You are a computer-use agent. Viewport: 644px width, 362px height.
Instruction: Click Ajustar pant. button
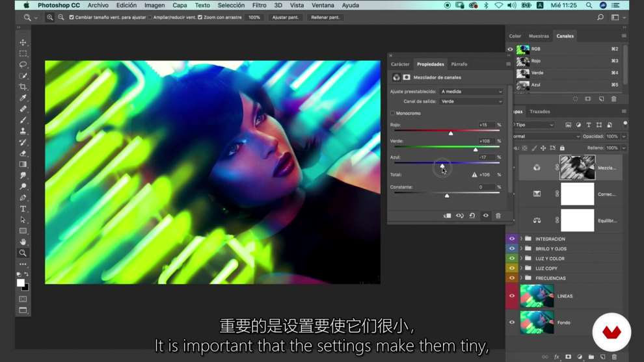286,18
